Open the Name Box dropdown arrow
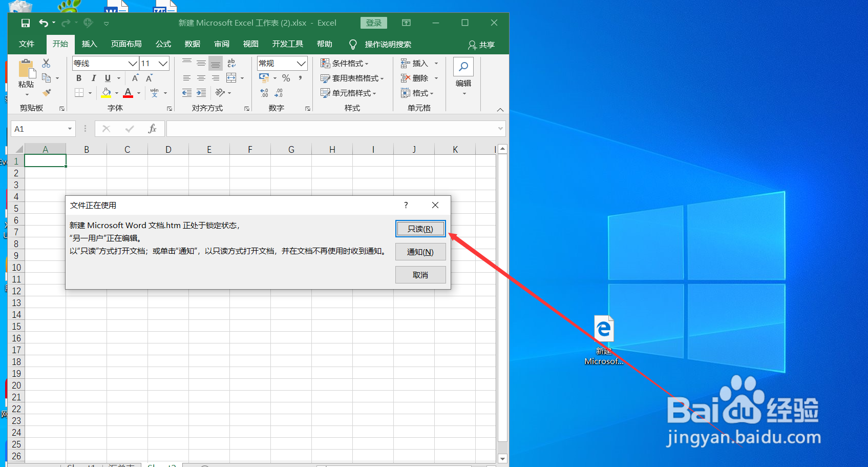Image resolution: width=868 pixels, height=467 pixels. point(71,128)
